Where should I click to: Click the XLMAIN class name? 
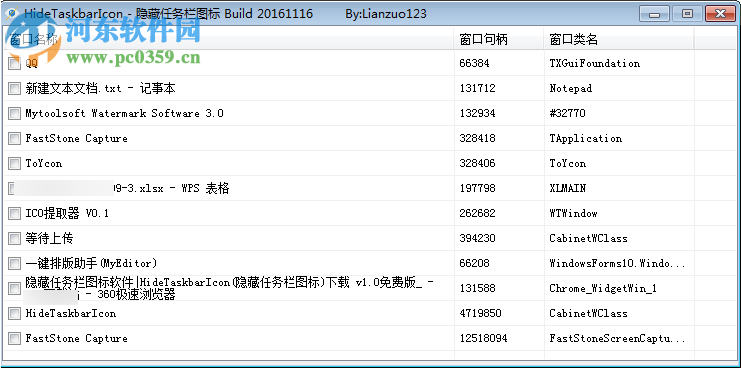pos(568,188)
